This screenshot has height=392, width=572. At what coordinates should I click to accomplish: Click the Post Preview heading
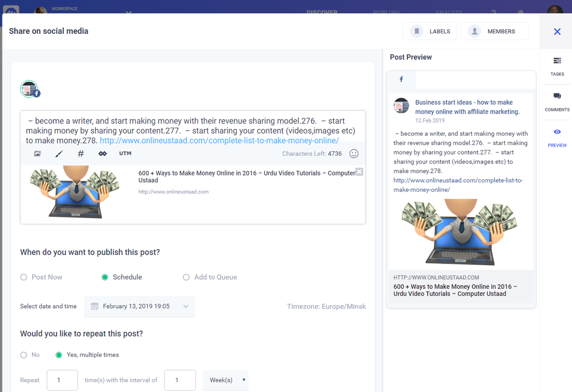click(411, 57)
